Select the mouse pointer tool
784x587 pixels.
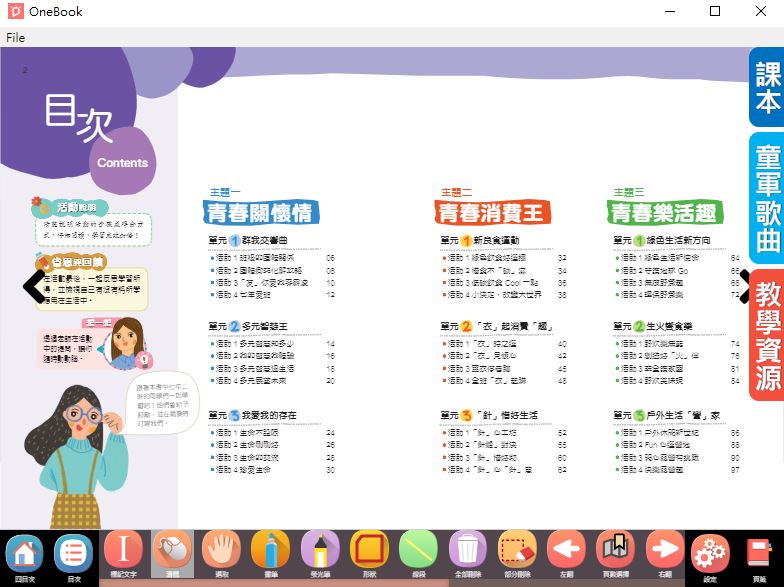point(173,549)
